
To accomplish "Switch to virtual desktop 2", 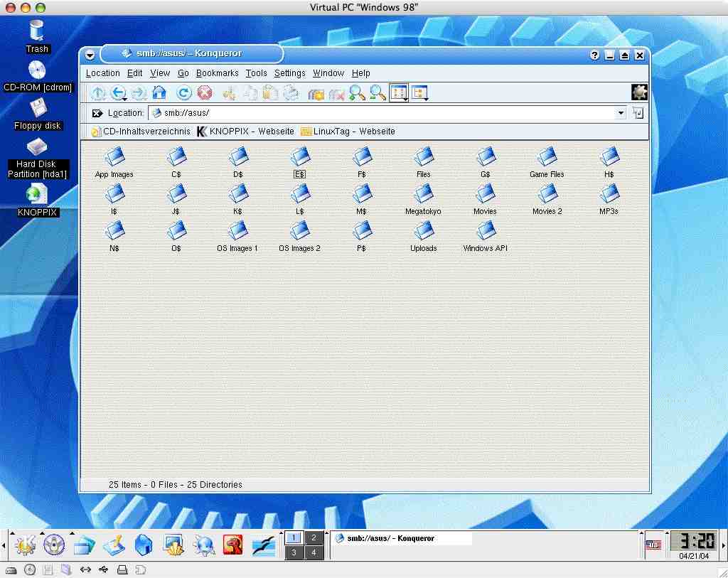I will pyautogui.click(x=314, y=537).
